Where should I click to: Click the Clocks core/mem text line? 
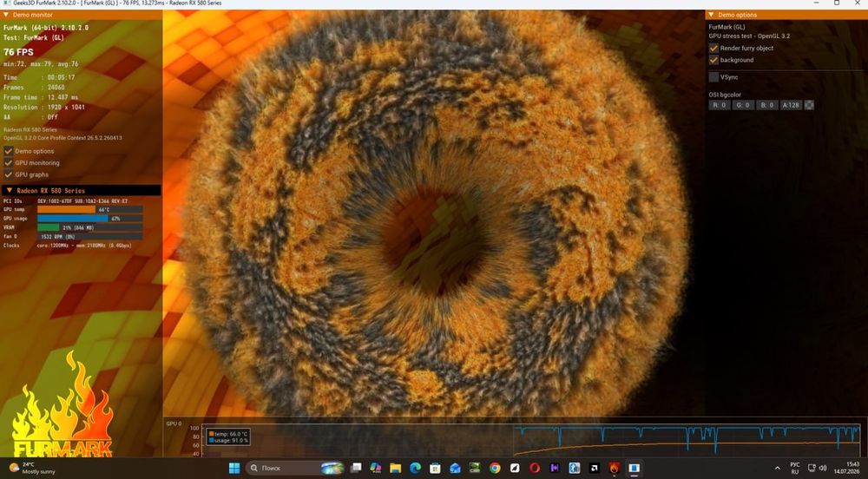68,245
